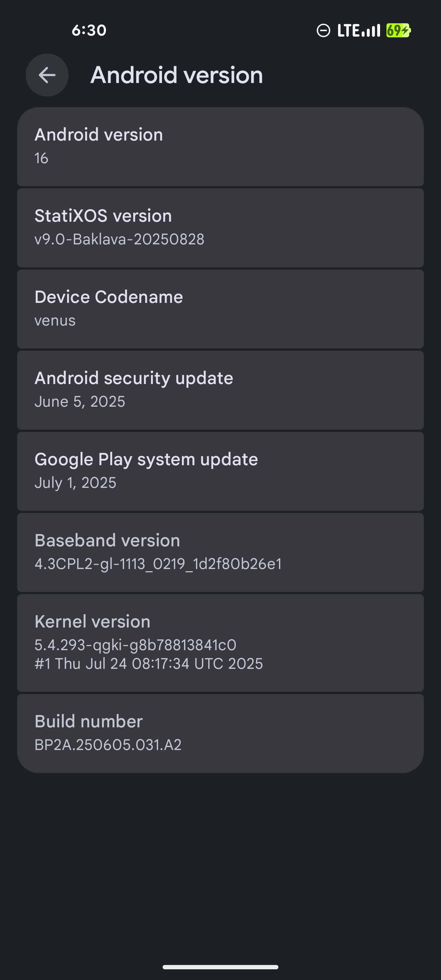Tap the 5.4.293-qgki kernel string

point(135,645)
